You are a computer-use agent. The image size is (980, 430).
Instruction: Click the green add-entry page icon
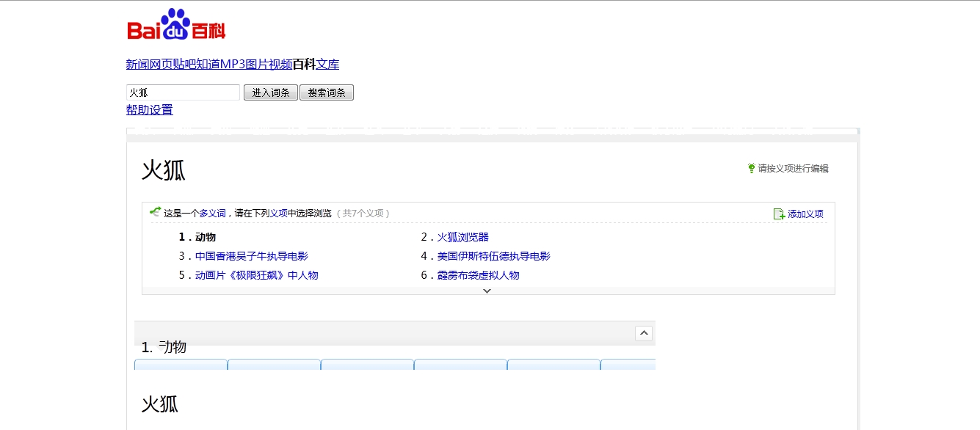[779, 214]
